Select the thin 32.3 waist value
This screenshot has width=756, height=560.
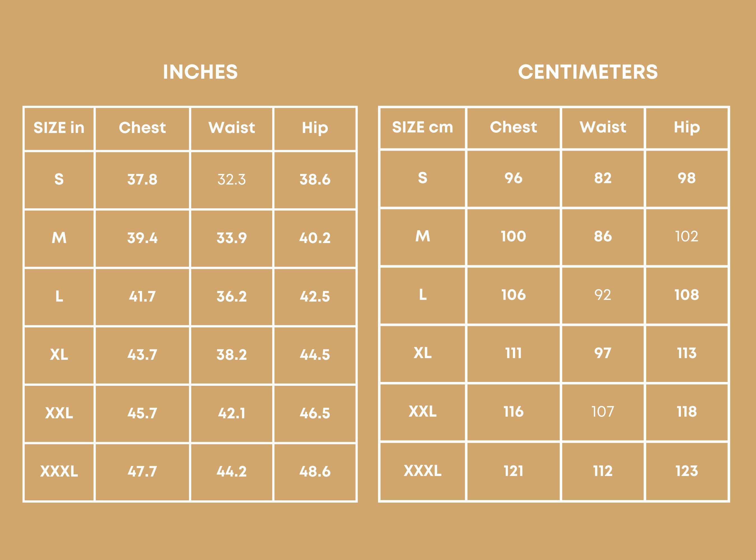pyautogui.click(x=232, y=179)
